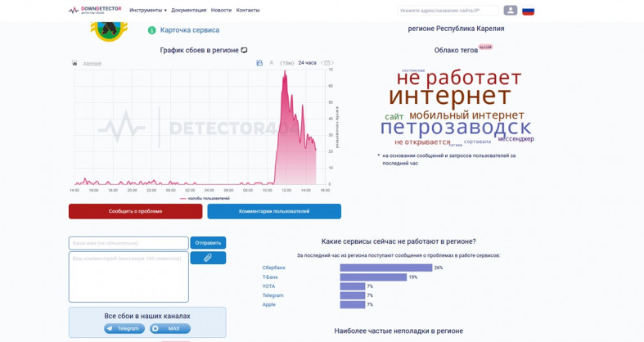The image size is (644, 342).
Task: Click the Telegram 7% bar
Action: point(353,295)
